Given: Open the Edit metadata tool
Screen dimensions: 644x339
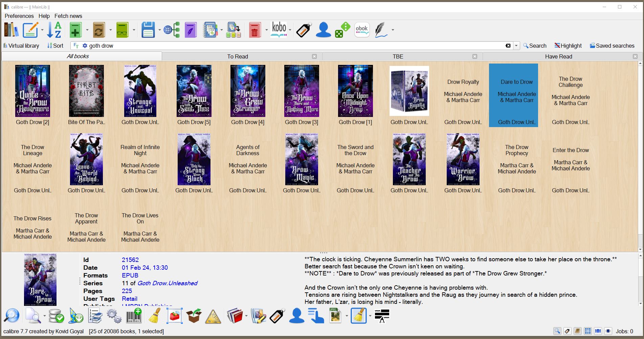Looking at the screenshot, I should (30, 30).
